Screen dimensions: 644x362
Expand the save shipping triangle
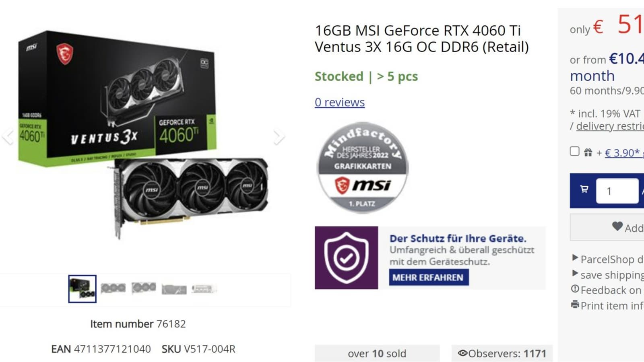(x=575, y=274)
